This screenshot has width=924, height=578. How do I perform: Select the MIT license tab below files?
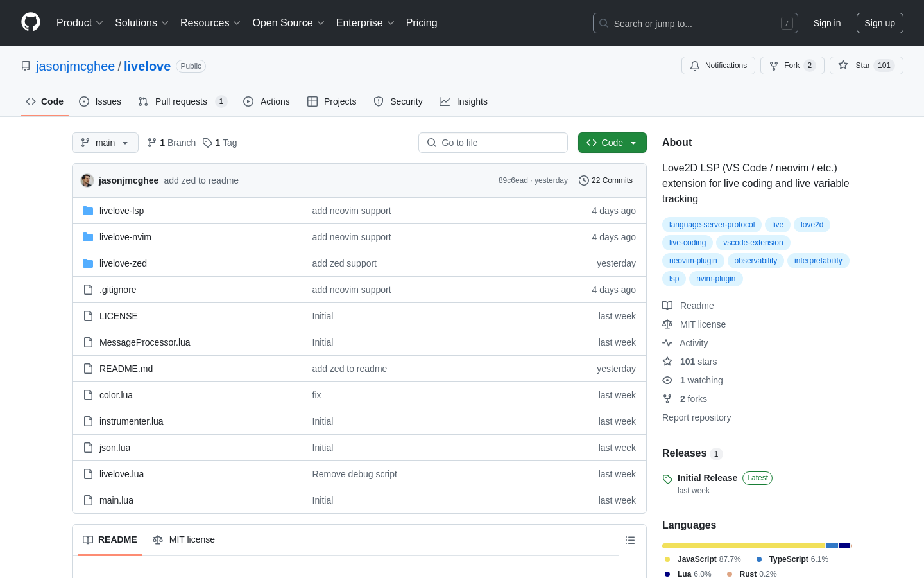click(x=184, y=540)
